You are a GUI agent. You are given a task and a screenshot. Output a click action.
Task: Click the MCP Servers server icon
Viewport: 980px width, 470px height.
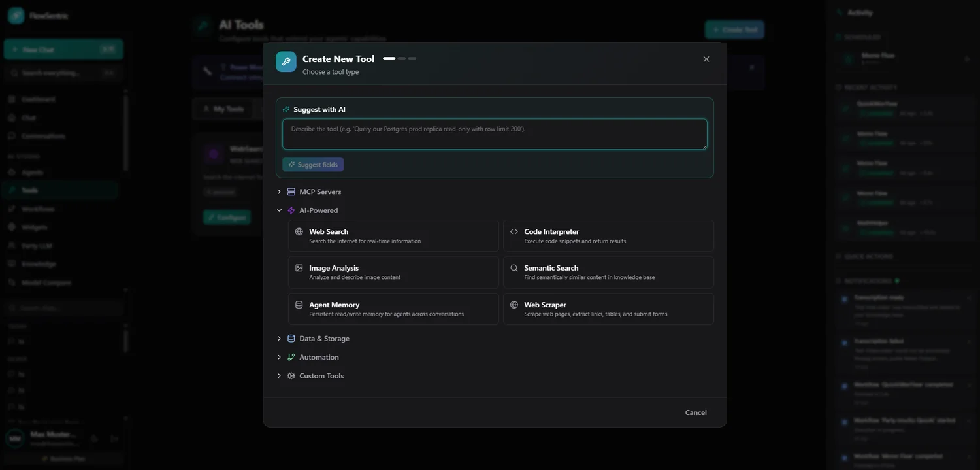pyautogui.click(x=291, y=192)
